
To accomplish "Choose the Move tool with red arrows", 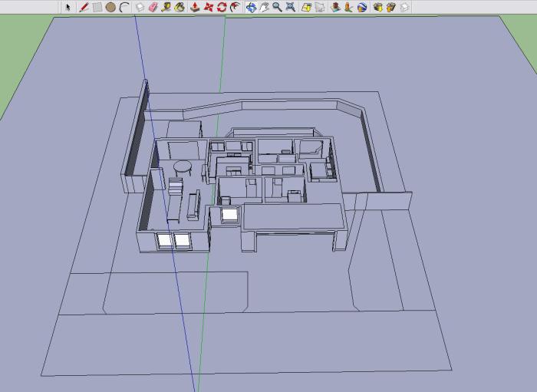I will point(208,7).
